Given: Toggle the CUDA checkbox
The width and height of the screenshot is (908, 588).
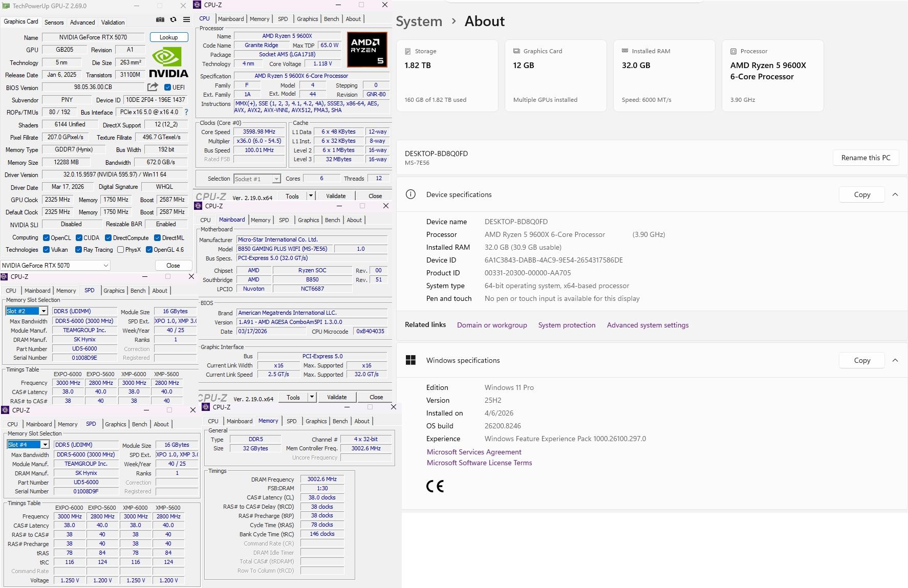Looking at the screenshot, I should point(79,238).
